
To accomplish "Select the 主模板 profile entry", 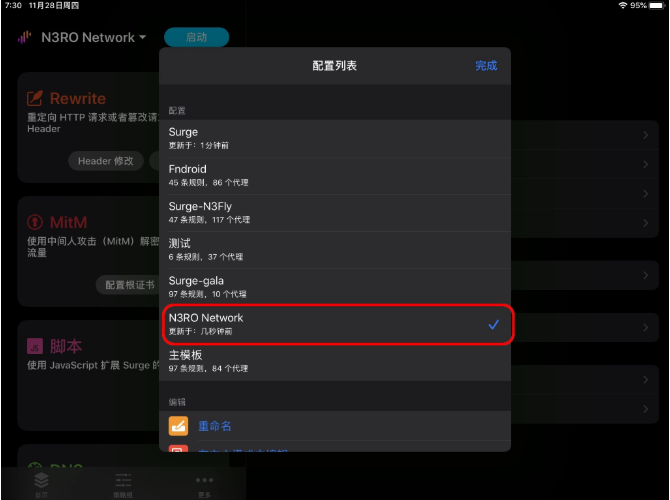I will tap(335, 361).
